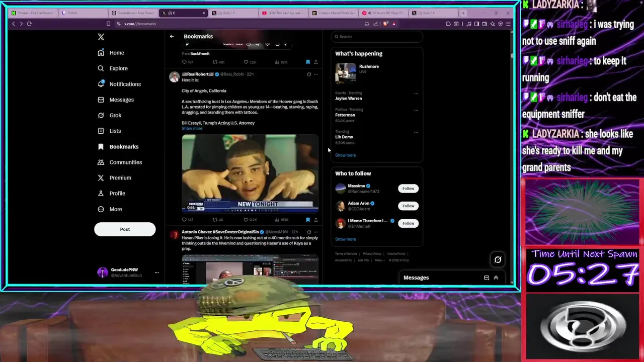
Task: Compose new message in Messages drawer
Action: click(x=487, y=278)
